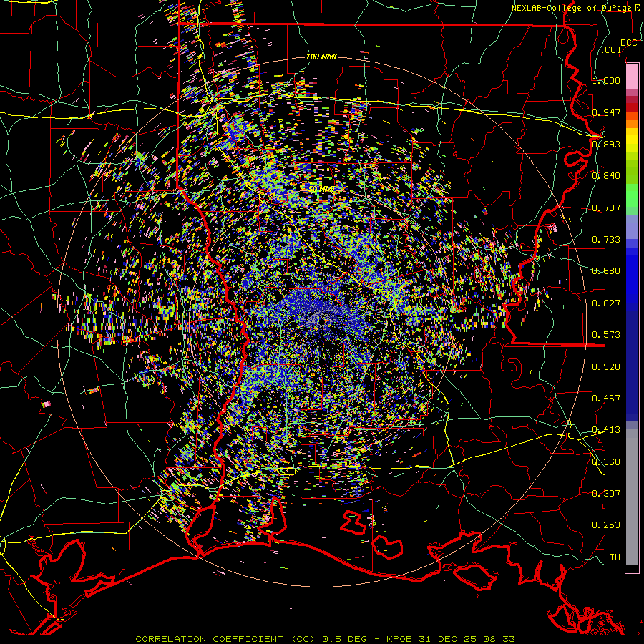Screen dimensions: 644x644
Task: Click the 0.840 legend value
Action: 606,176
